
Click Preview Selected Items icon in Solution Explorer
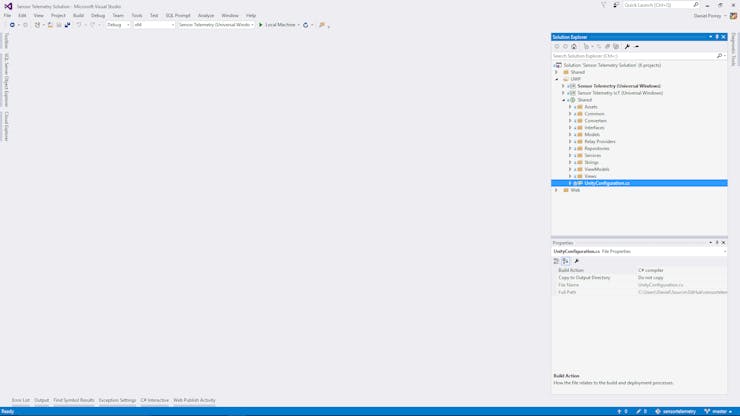pyautogui.click(x=636, y=47)
